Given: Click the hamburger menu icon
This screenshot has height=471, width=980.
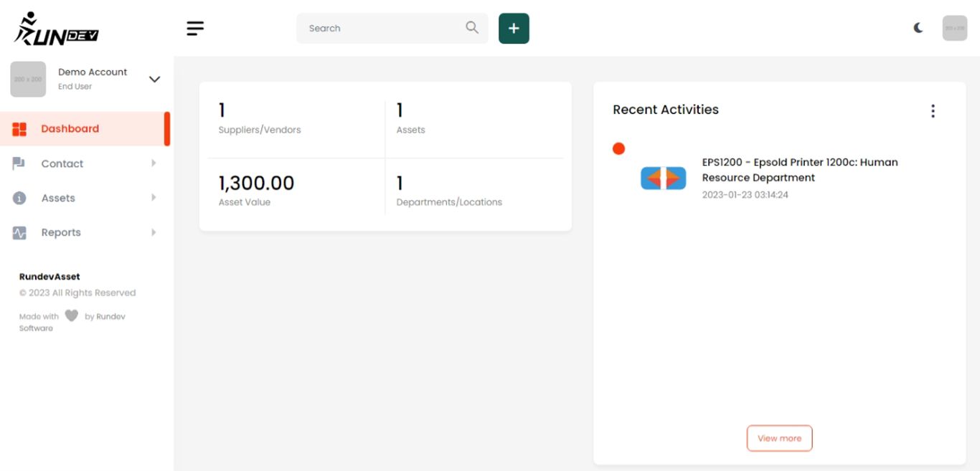Looking at the screenshot, I should 195,28.
